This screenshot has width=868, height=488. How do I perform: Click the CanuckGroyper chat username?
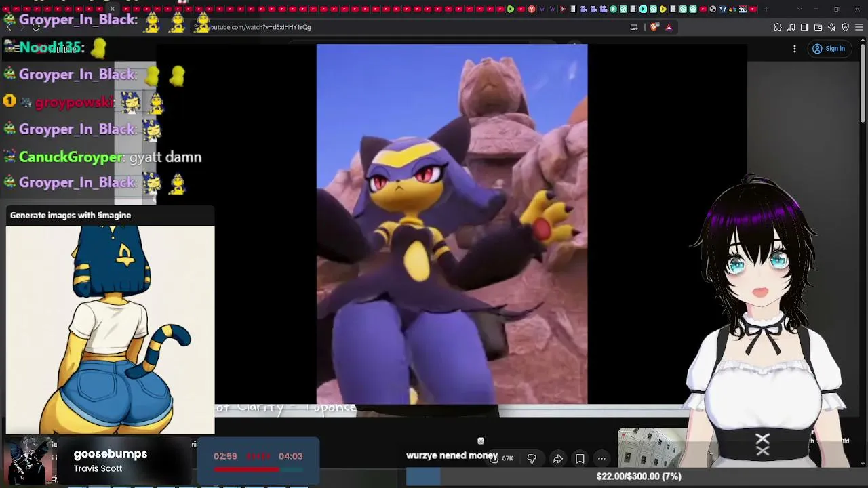tap(71, 157)
